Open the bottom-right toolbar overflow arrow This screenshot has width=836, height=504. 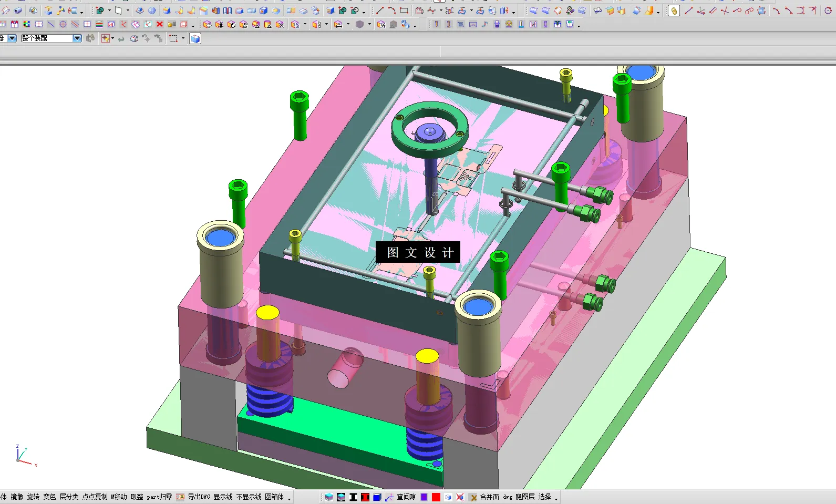pos(556,498)
